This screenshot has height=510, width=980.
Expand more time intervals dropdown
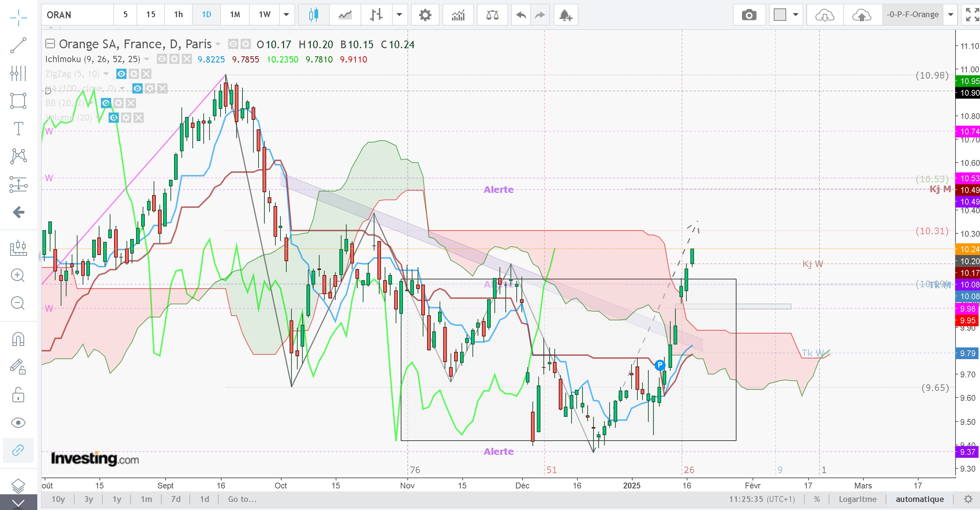point(286,15)
